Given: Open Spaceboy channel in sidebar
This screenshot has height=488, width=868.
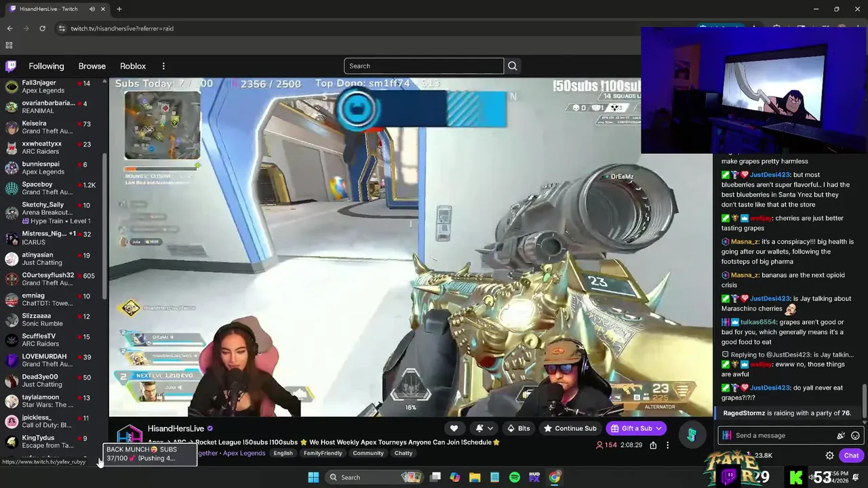Looking at the screenshot, I should pyautogui.click(x=53, y=188).
